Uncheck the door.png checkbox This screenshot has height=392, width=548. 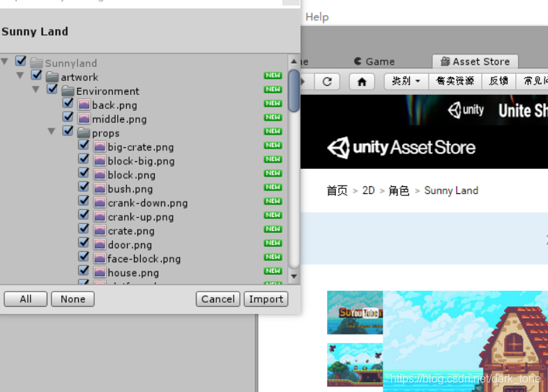[x=84, y=243]
